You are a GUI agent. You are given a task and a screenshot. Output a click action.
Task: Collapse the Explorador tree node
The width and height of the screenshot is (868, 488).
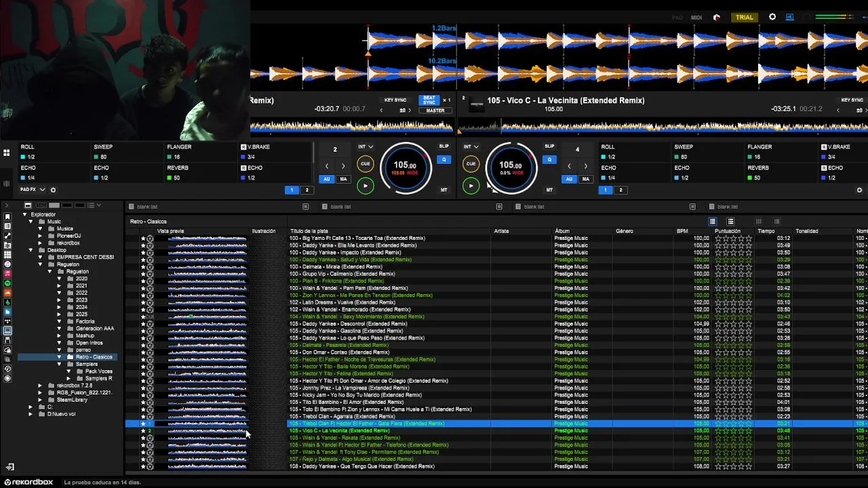coord(25,214)
